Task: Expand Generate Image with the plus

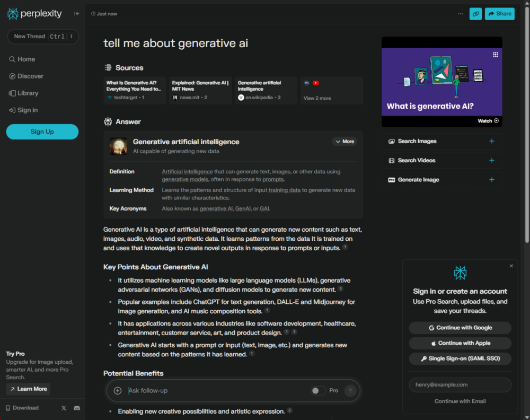Action: 492,180
